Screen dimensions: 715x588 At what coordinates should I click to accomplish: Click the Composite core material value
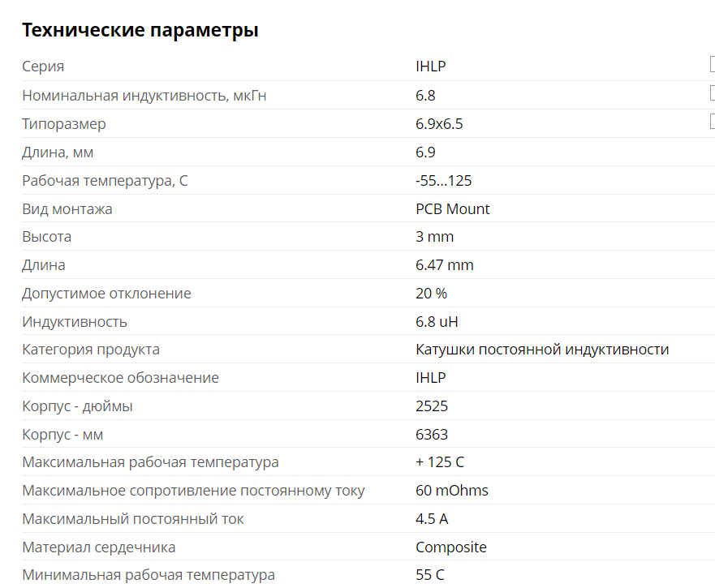pos(451,547)
